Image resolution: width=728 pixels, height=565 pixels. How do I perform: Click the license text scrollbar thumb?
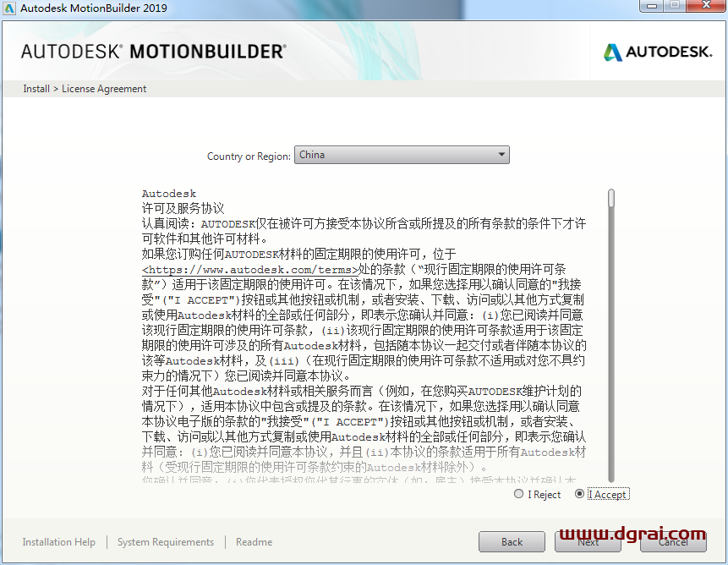click(611, 198)
